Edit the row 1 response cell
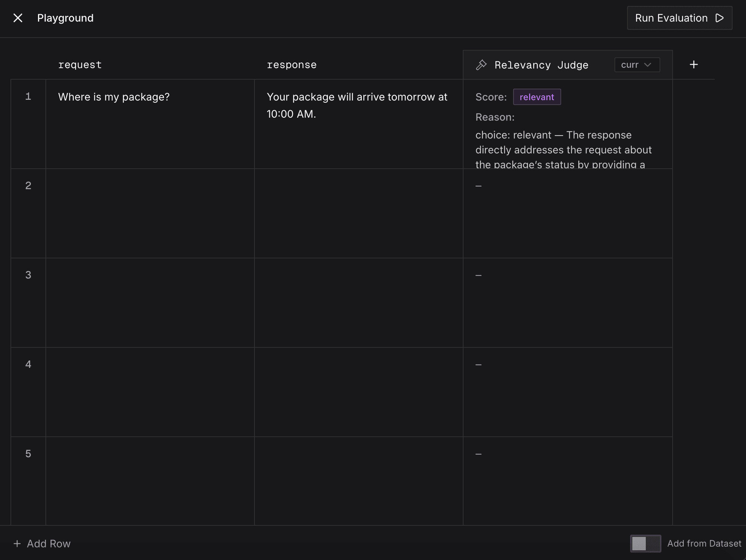This screenshot has height=560, width=746. 357,105
